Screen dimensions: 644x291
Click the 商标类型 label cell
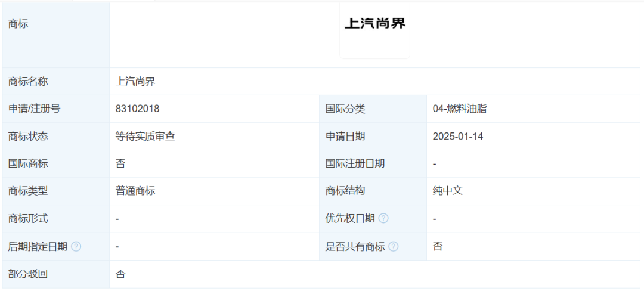tap(56, 191)
